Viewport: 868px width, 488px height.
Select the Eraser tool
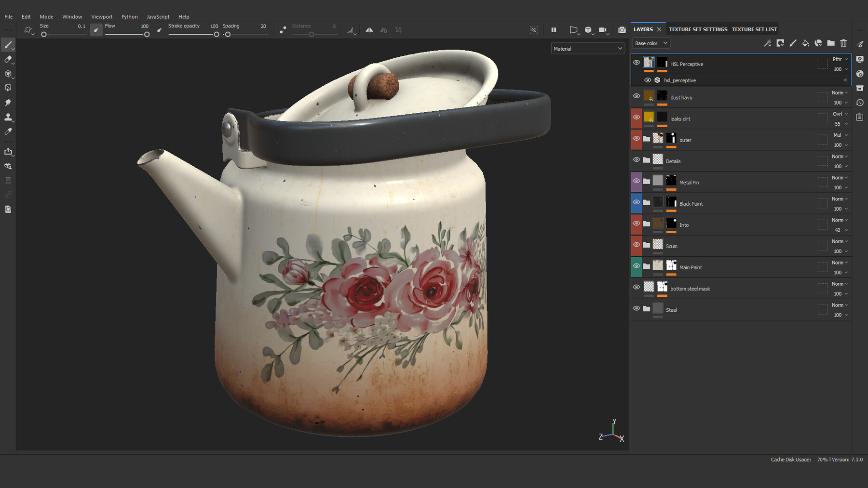8,60
